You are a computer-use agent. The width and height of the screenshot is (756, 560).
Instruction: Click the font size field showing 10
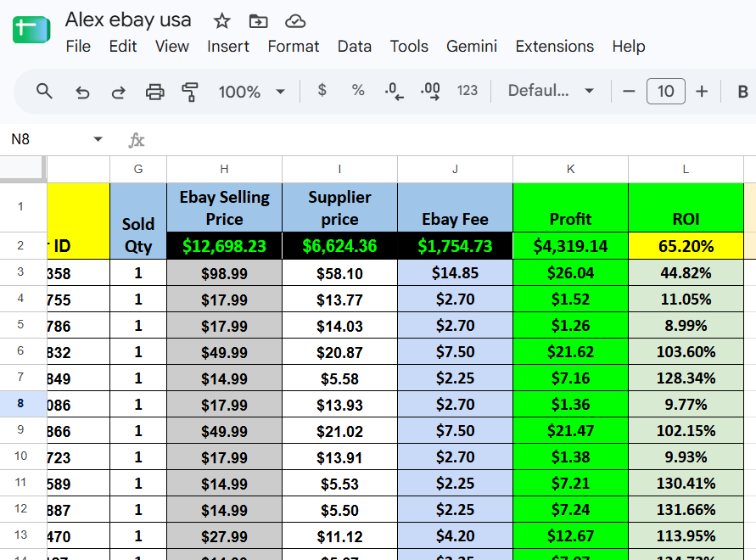point(666,91)
